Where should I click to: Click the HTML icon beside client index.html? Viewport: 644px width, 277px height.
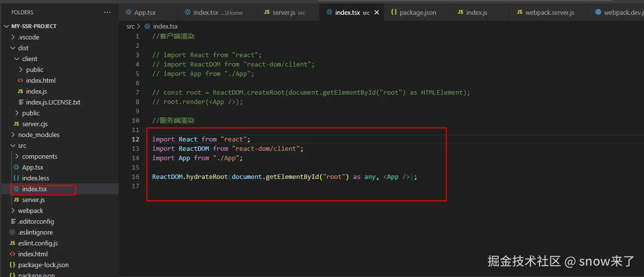[20, 80]
